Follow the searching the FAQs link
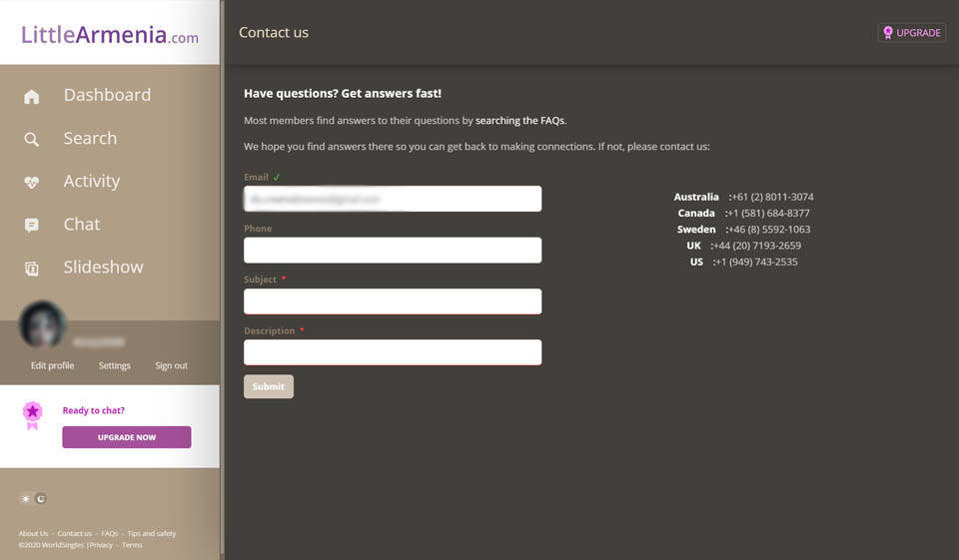 click(519, 121)
